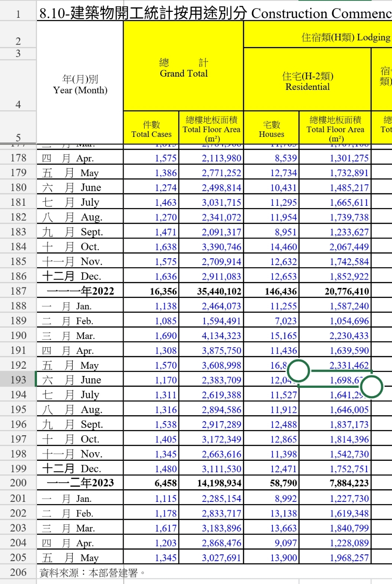Tap the cell with value 14,198,934
Image resolution: width=392 pixels, height=584 pixels.
[x=211, y=483]
